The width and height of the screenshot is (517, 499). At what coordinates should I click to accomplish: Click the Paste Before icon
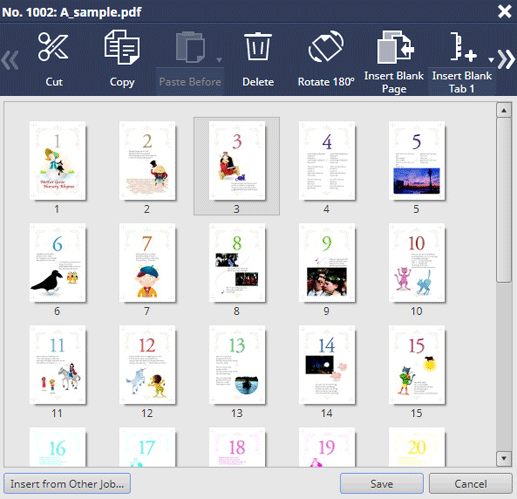[190, 47]
